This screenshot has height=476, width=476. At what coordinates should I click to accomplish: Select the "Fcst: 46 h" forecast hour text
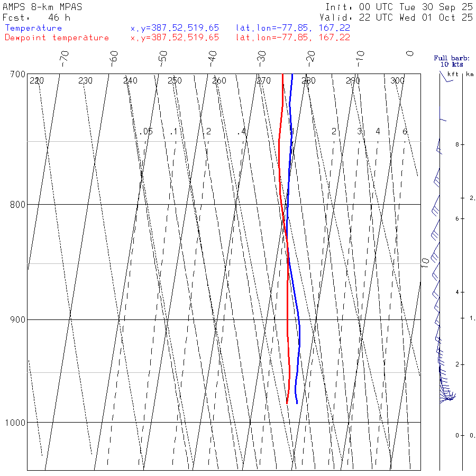tap(36, 17)
